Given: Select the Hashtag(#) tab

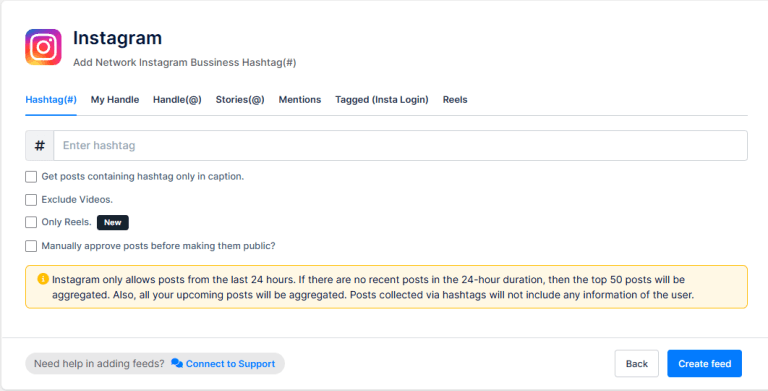Looking at the screenshot, I should pyautogui.click(x=51, y=99).
